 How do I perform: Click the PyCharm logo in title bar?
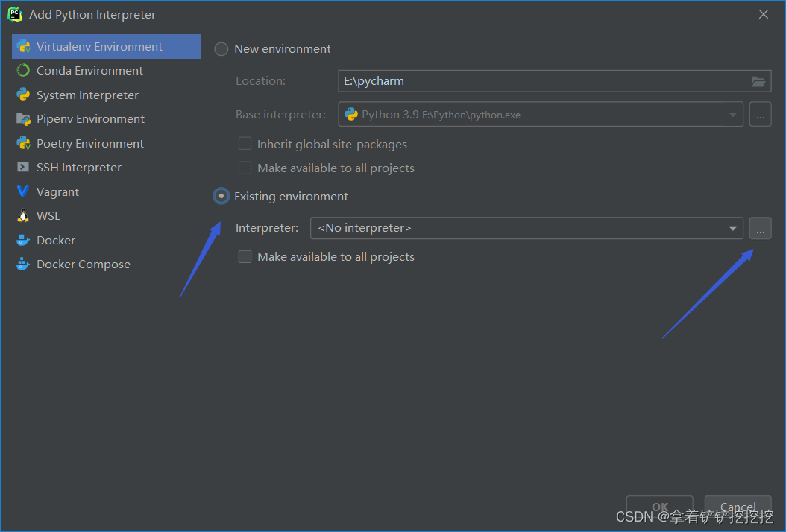click(15, 14)
